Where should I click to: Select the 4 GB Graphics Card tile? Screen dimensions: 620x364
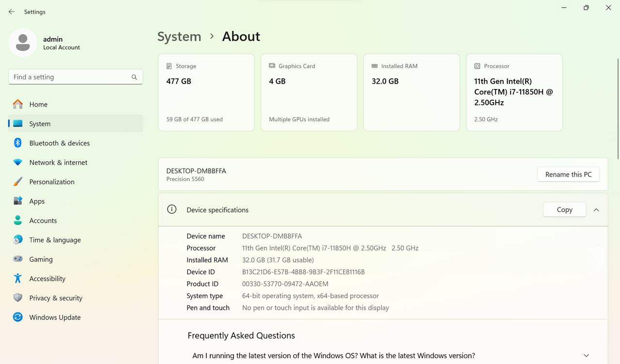click(309, 92)
